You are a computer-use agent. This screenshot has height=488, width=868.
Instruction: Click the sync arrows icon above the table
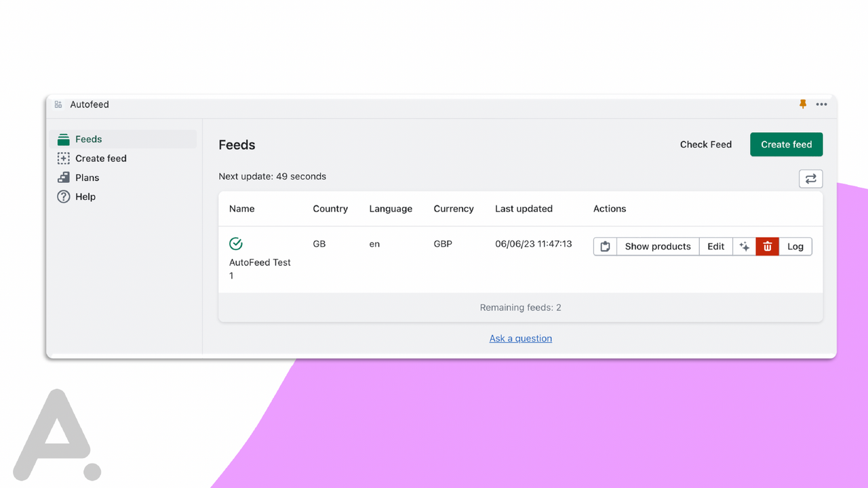point(810,178)
